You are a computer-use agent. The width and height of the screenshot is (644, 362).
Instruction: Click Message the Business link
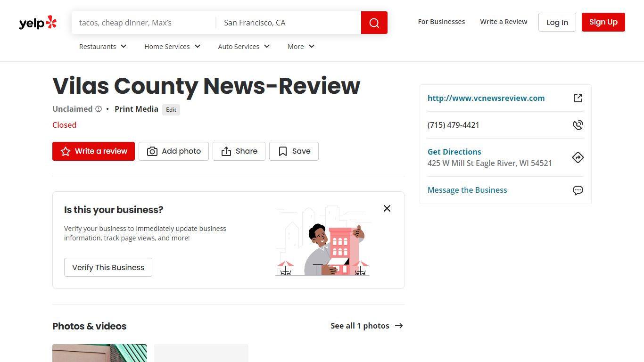point(467,190)
